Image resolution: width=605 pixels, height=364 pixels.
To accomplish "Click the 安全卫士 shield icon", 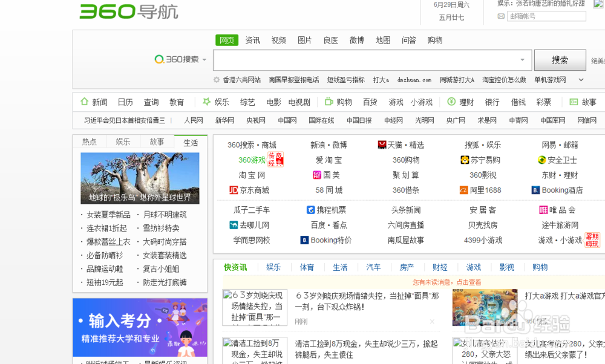I will tap(542, 160).
